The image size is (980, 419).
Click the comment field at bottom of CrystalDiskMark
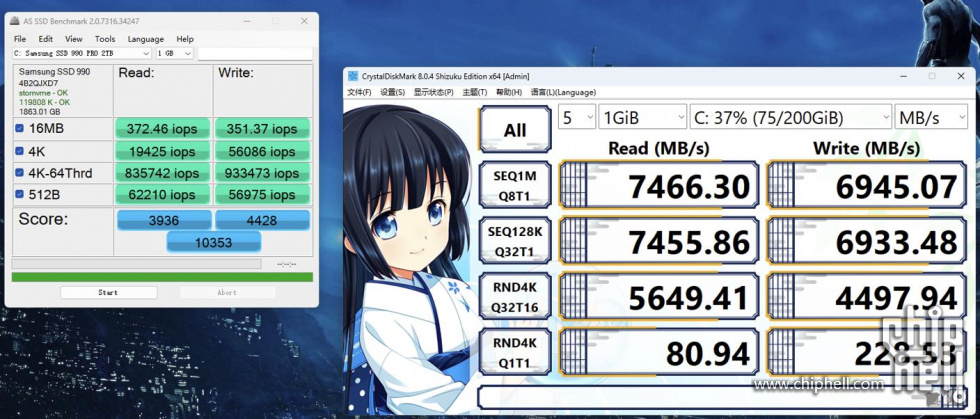722,398
